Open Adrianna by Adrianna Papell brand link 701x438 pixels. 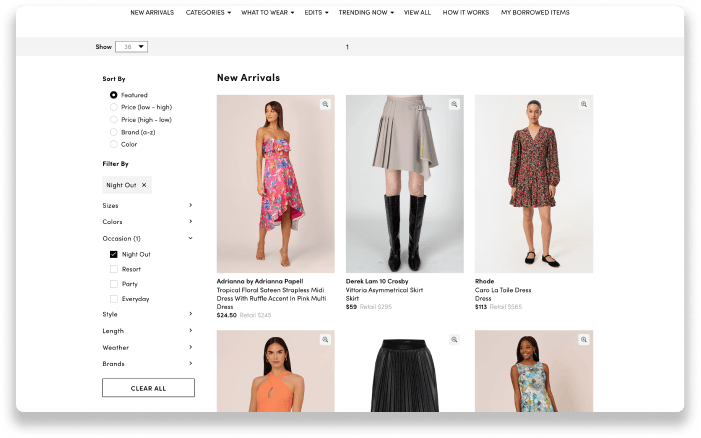pyautogui.click(x=260, y=281)
